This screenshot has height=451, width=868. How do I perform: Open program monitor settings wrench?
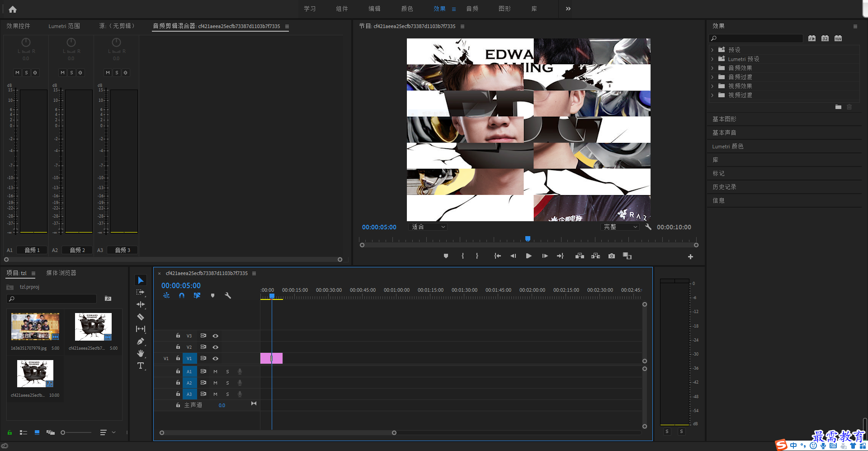coord(648,227)
